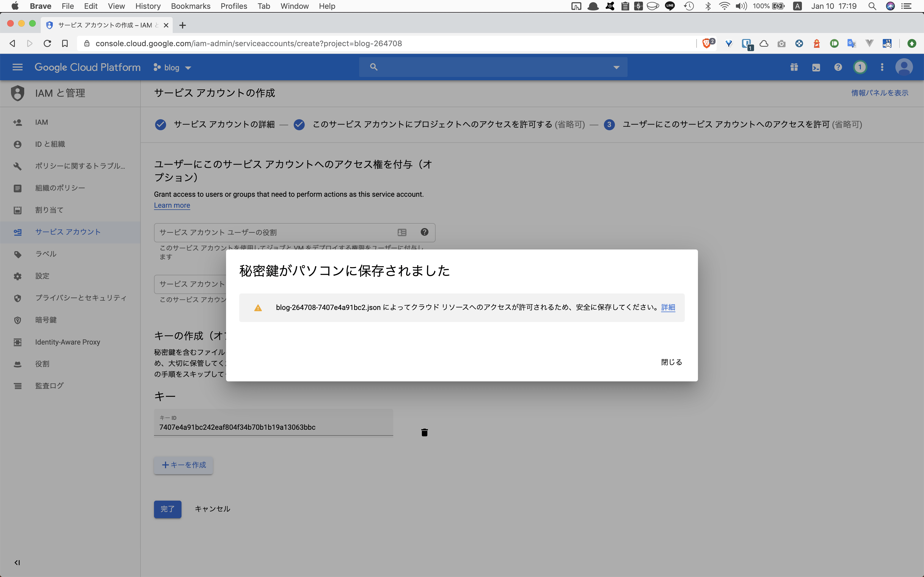Open the help question-mark icon in GCP header

click(838, 67)
